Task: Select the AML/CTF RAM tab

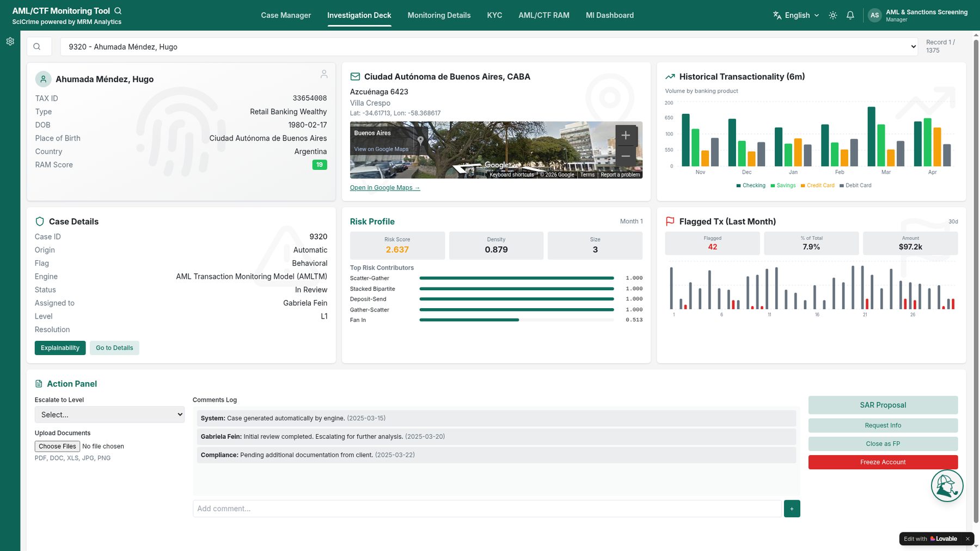Action: 544,15
